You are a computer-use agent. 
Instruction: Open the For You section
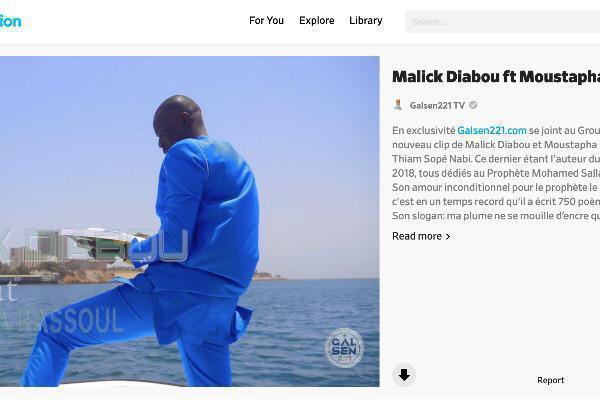click(266, 21)
